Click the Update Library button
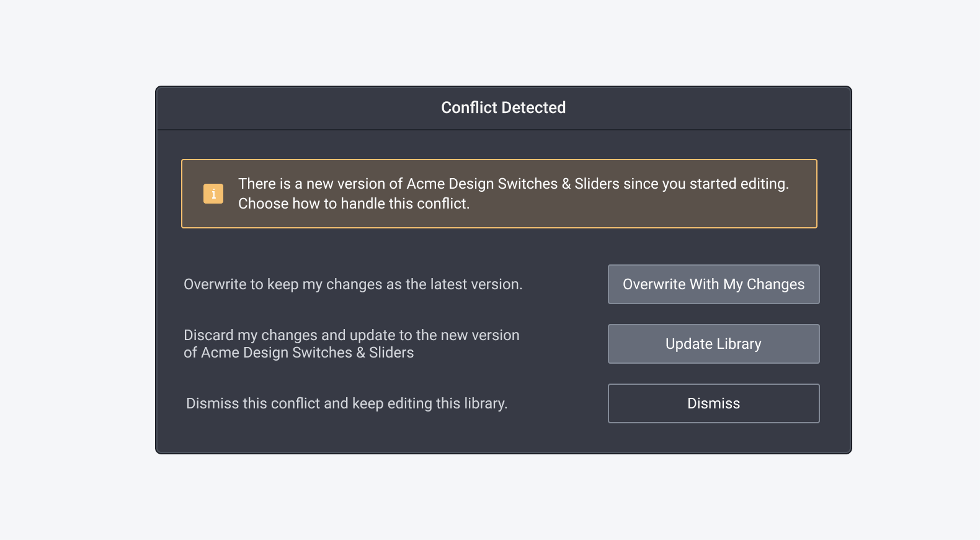 (713, 344)
